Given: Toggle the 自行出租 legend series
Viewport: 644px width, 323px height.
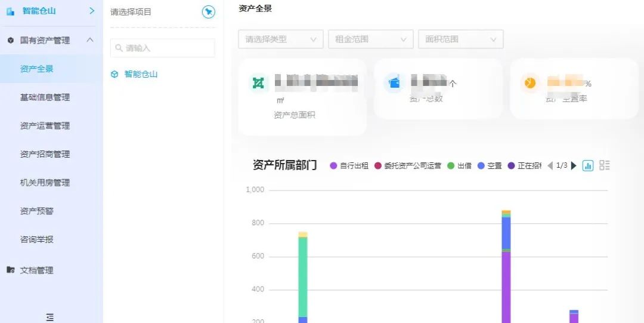Looking at the screenshot, I should (x=349, y=166).
